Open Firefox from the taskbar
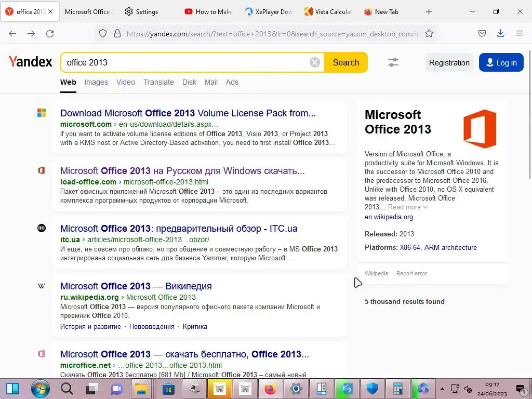The width and height of the screenshot is (532, 399). pyautogui.click(x=270, y=389)
